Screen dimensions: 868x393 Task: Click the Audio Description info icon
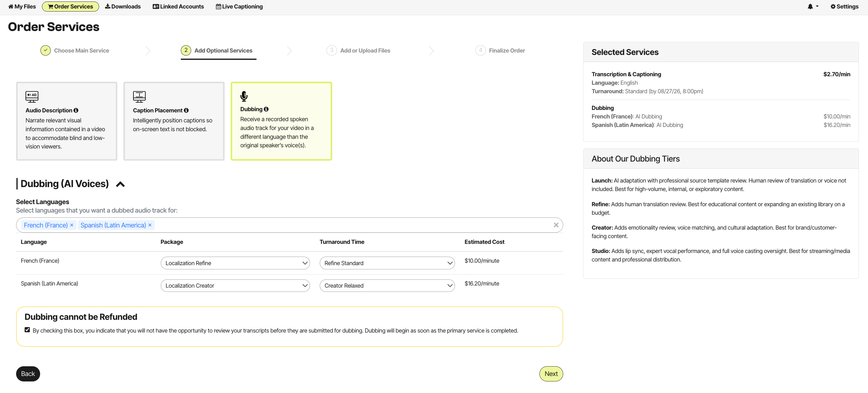tap(76, 110)
